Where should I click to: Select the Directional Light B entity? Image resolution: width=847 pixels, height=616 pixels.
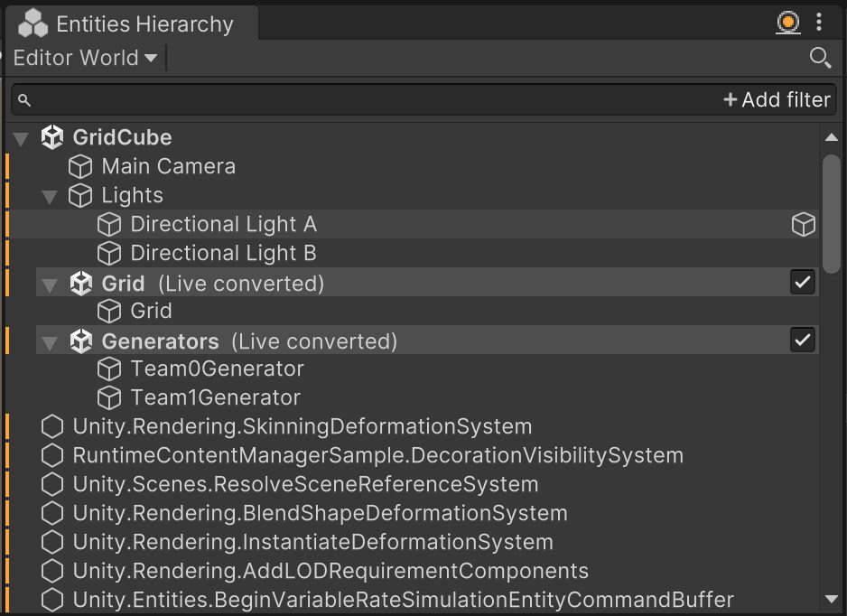223,253
